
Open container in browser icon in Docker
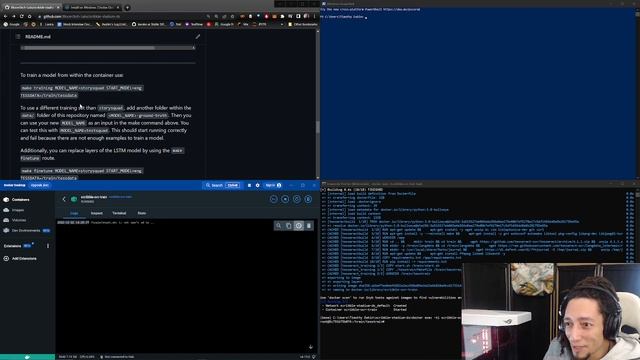(274, 199)
